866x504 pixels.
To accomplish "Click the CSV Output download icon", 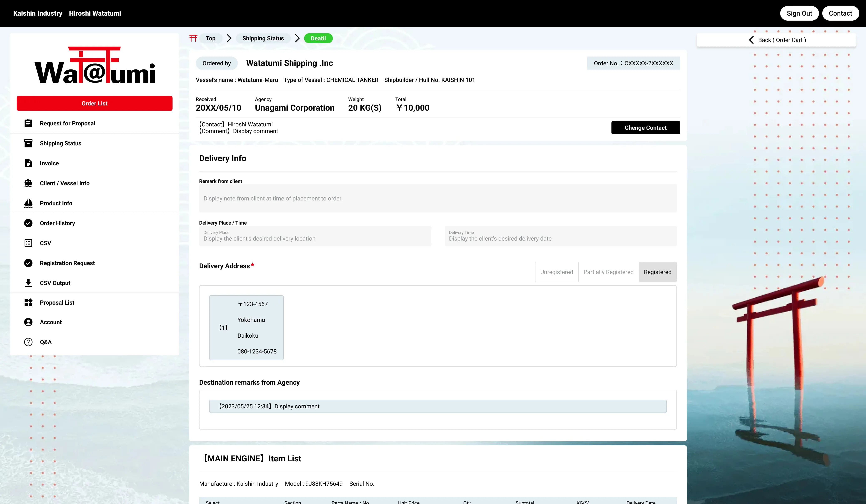I will pyautogui.click(x=28, y=283).
